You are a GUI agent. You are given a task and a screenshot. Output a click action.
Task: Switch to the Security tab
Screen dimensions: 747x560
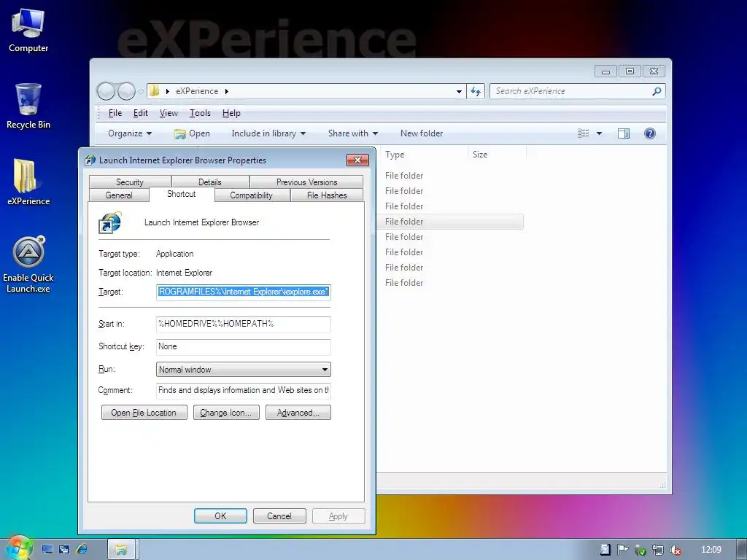point(130,182)
